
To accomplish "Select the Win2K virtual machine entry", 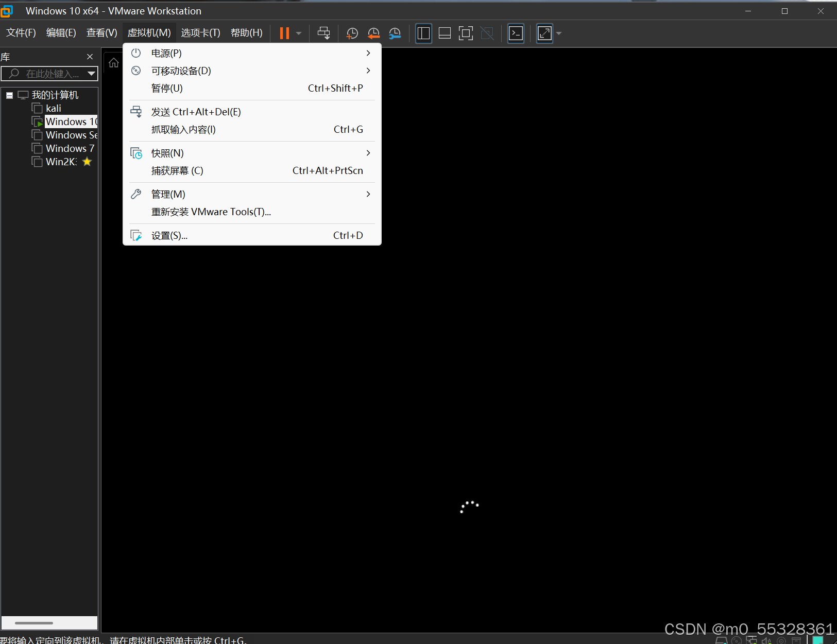I will 61,162.
